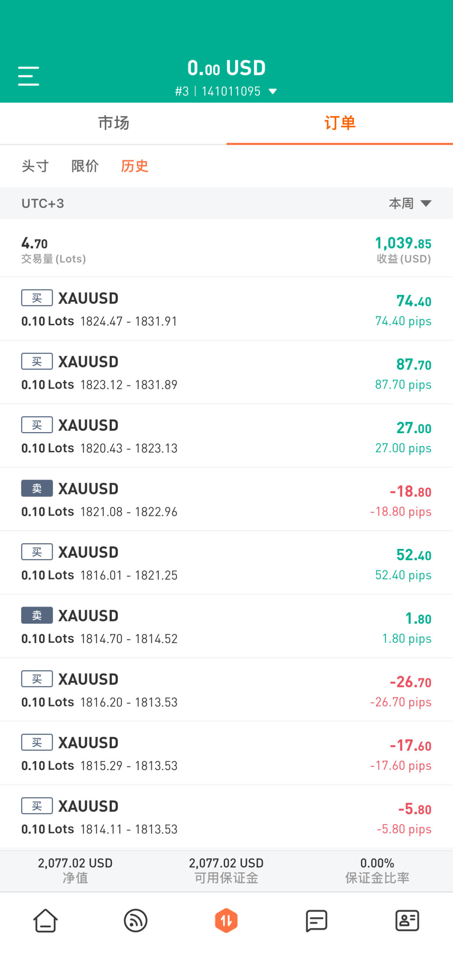This screenshot has width=453, height=980.
Task: Tap the 卖 badge on 1821.08 order
Action: 37,488
